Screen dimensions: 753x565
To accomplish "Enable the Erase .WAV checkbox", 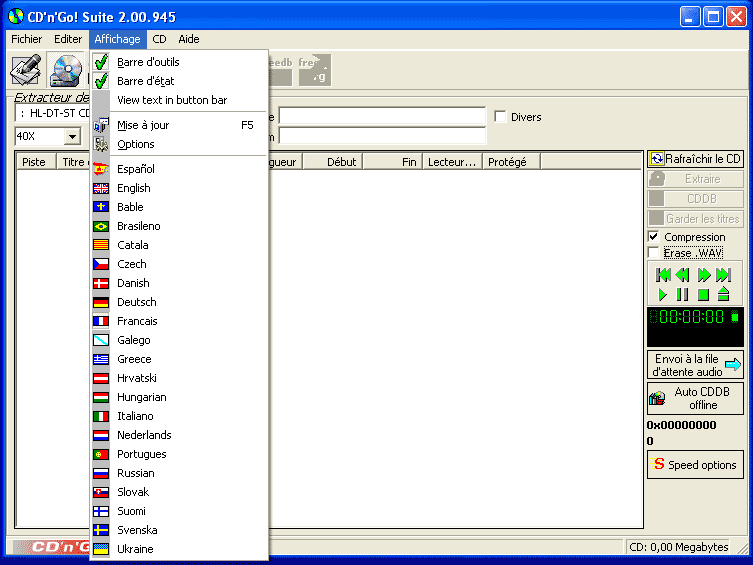I will [x=653, y=252].
